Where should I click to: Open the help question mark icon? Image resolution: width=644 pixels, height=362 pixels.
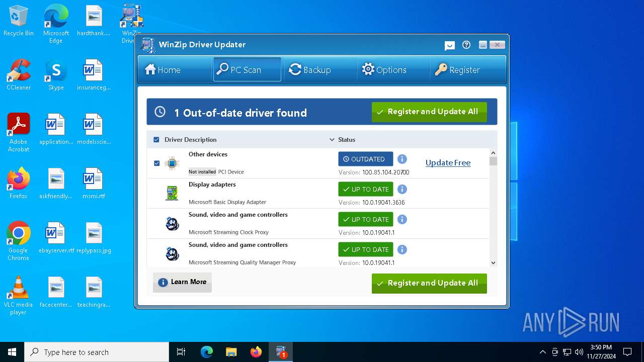[466, 45]
